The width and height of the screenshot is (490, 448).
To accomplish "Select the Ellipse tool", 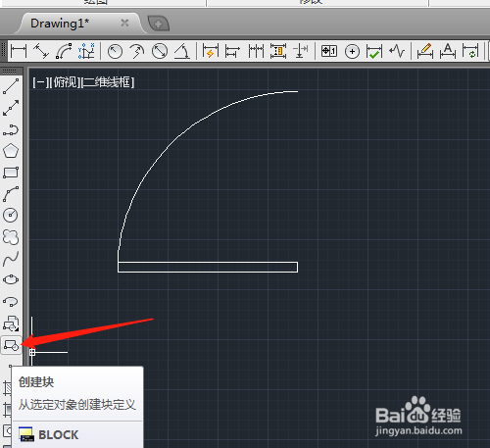I will pyautogui.click(x=11, y=279).
